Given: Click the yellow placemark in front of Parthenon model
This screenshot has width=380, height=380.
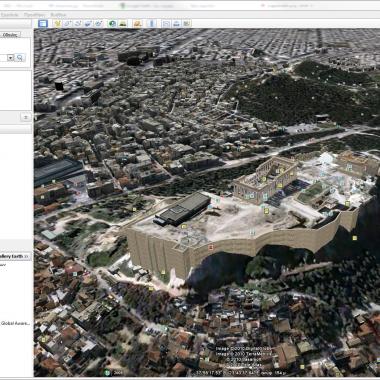Looking at the screenshot, I should coord(266,211).
